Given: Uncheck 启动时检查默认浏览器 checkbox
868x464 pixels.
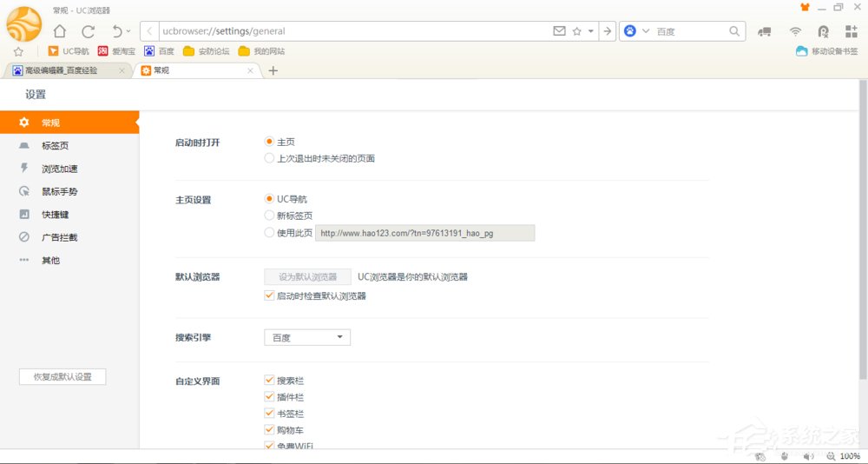Looking at the screenshot, I should tap(269, 296).
